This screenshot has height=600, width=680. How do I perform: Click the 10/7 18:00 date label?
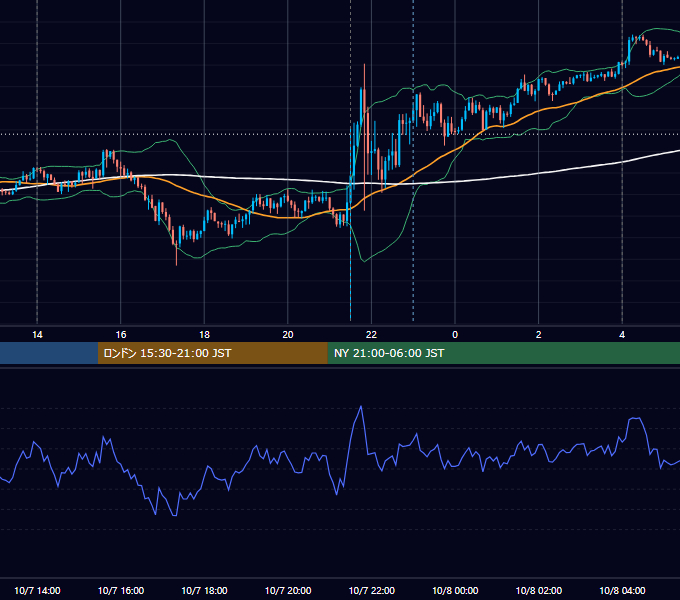204,590
